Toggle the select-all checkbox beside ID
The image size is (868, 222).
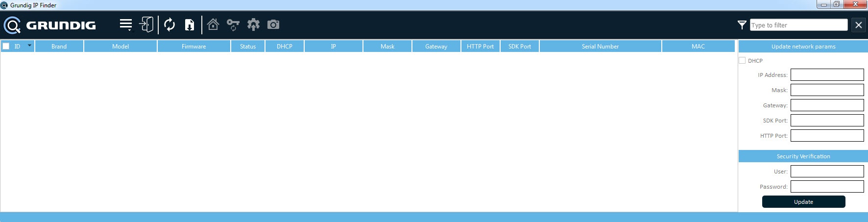point(6,46)
